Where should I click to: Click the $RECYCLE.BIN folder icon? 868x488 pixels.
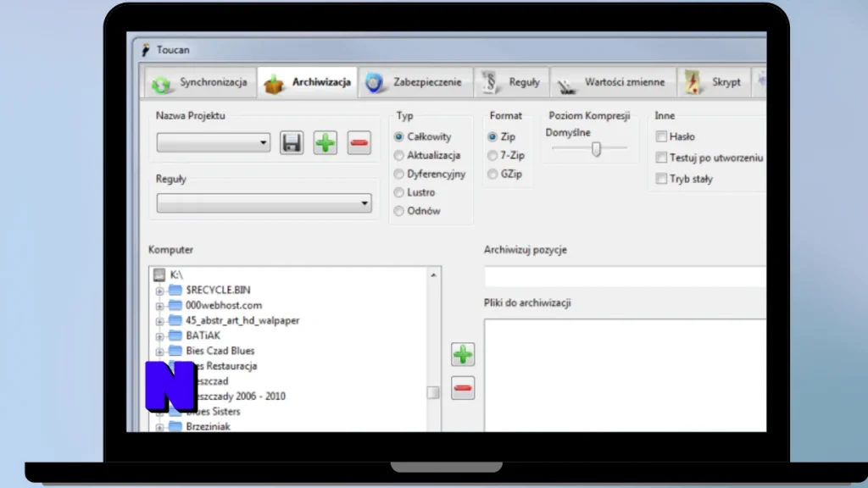175,290
